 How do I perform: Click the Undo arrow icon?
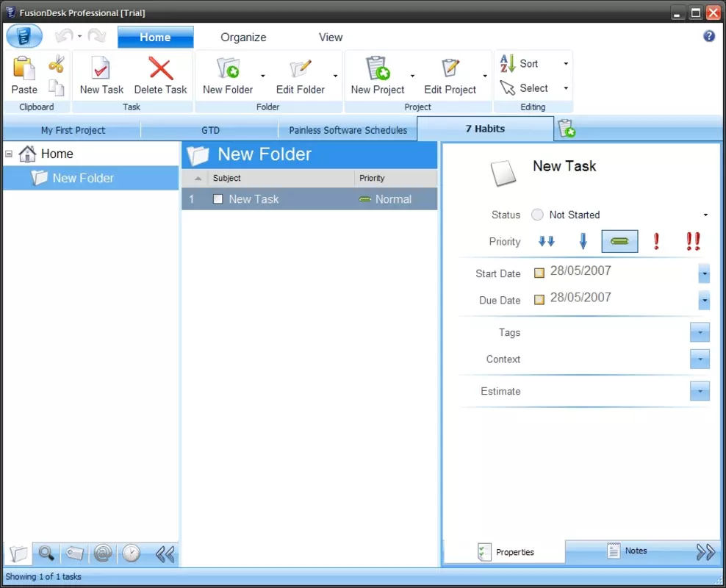(64, 36)
